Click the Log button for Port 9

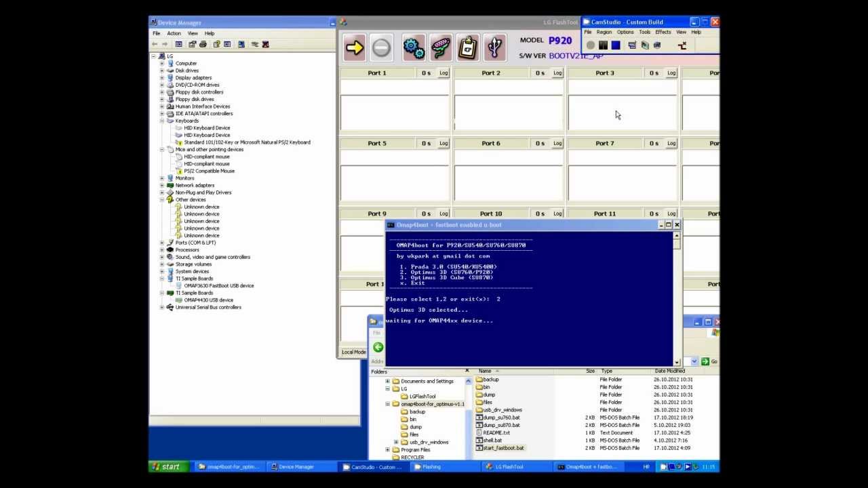point(443,213)
